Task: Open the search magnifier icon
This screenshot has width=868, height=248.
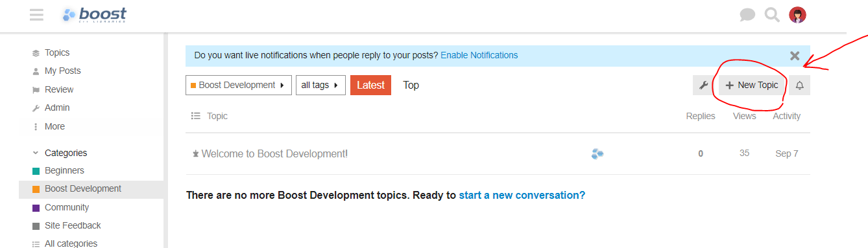Action: pyautogui.click(x=772, y=14)
